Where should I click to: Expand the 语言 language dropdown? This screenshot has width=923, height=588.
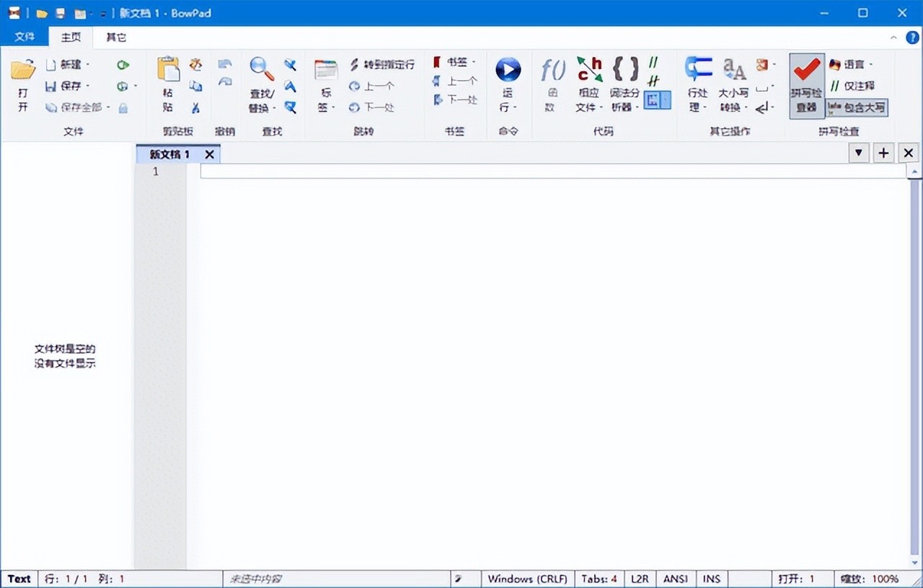852,65
